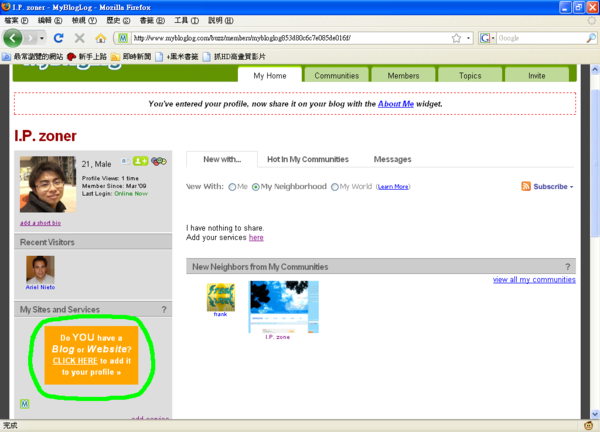The height and width of the screenshot is (432, 600).
Task: Click the green add contact icon
Action: click(x=140, y=161)
